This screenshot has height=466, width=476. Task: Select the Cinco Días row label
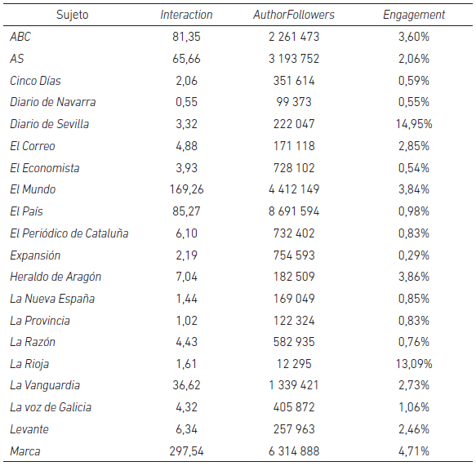[x=35, y=81]
